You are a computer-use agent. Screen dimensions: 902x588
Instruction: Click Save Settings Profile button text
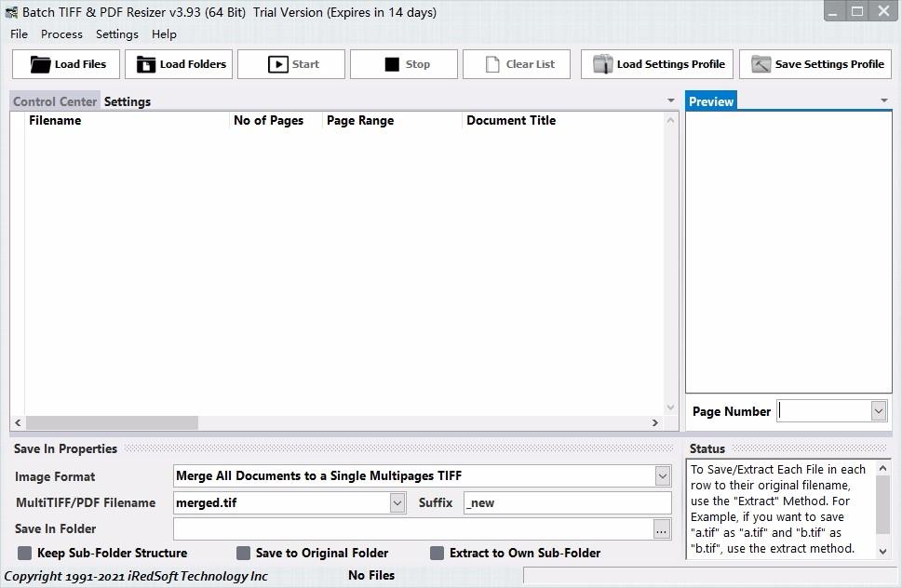tap(829, 64)
